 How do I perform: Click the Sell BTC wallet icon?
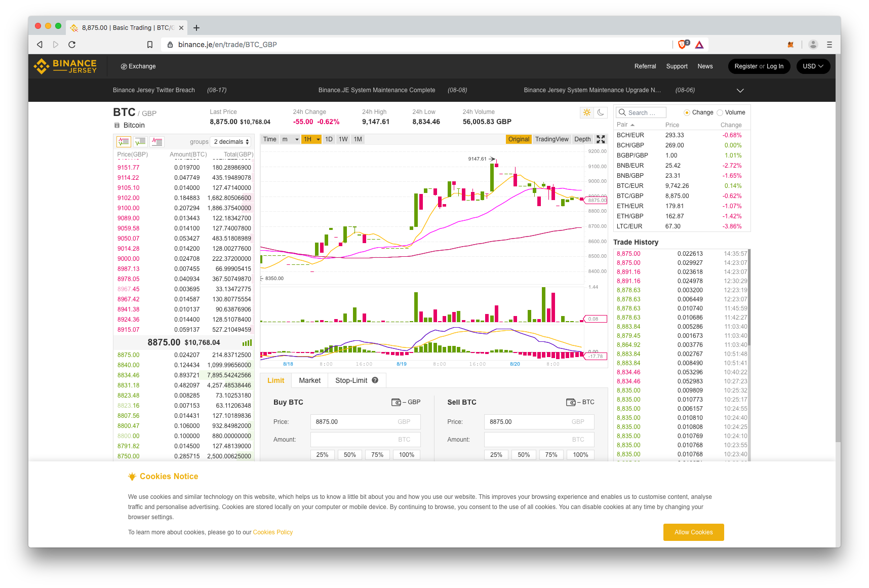click(571, 402)
